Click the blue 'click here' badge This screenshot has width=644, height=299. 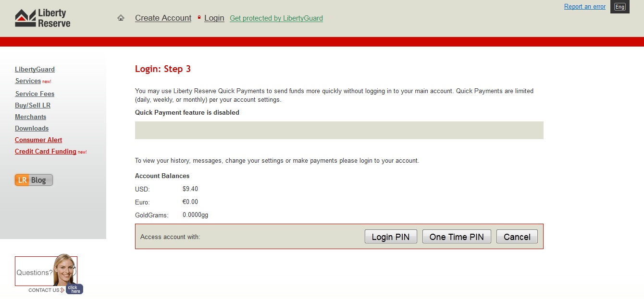[74, 289]
